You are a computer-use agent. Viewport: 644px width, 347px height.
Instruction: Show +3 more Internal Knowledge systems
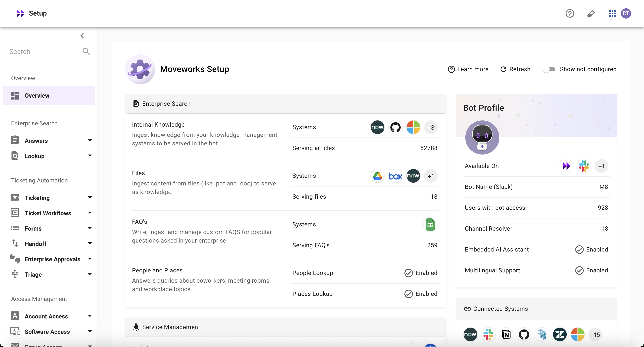[x=431, y=128]
